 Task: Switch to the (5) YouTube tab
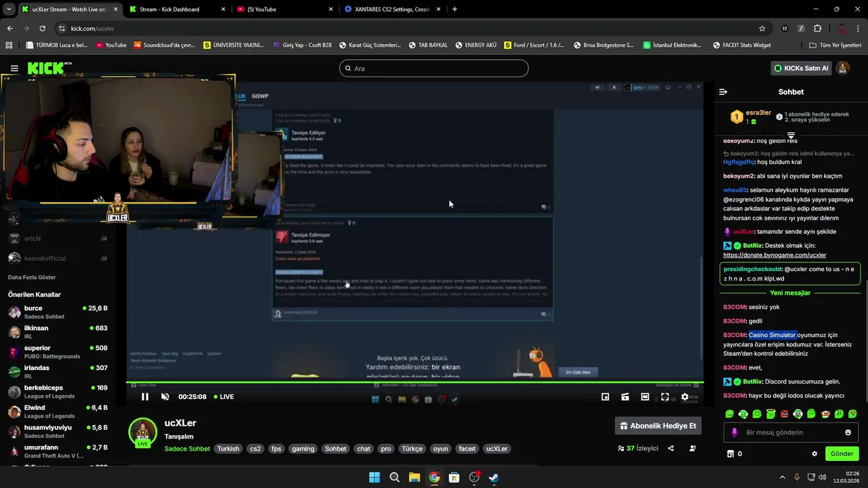(x=283, y=9)
